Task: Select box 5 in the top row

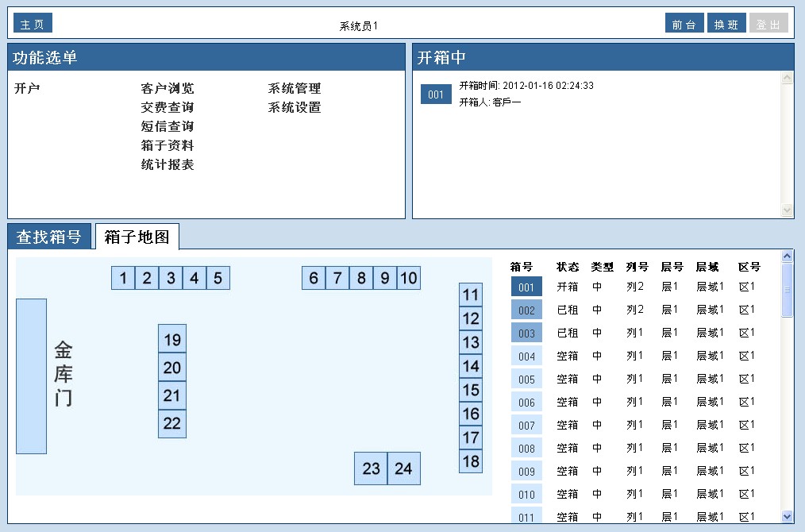Action: [218, 278]
